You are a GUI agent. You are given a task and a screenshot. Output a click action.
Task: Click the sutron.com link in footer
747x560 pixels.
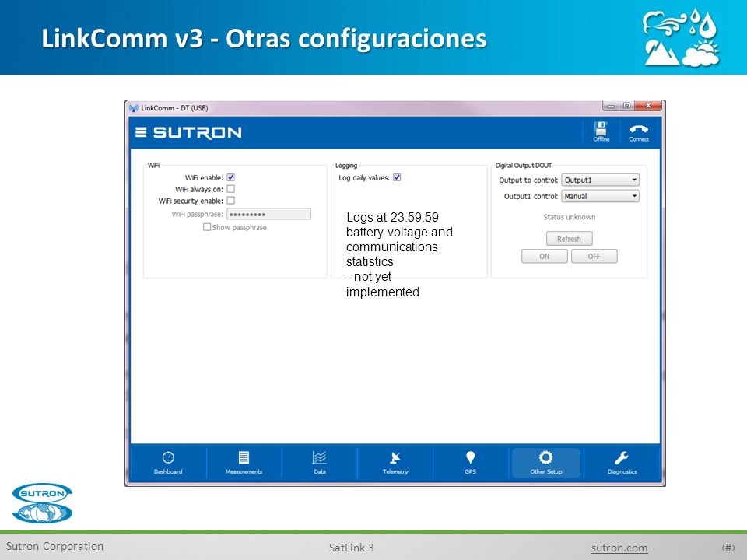[x=619, y=548]
